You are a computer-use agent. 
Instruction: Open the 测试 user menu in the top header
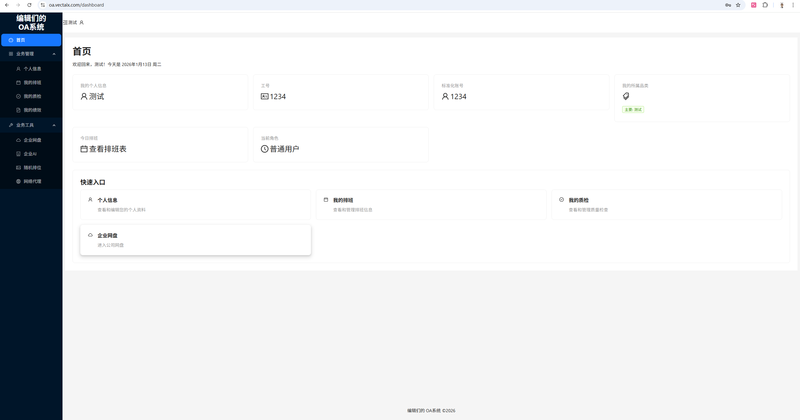tap(76, 22)
